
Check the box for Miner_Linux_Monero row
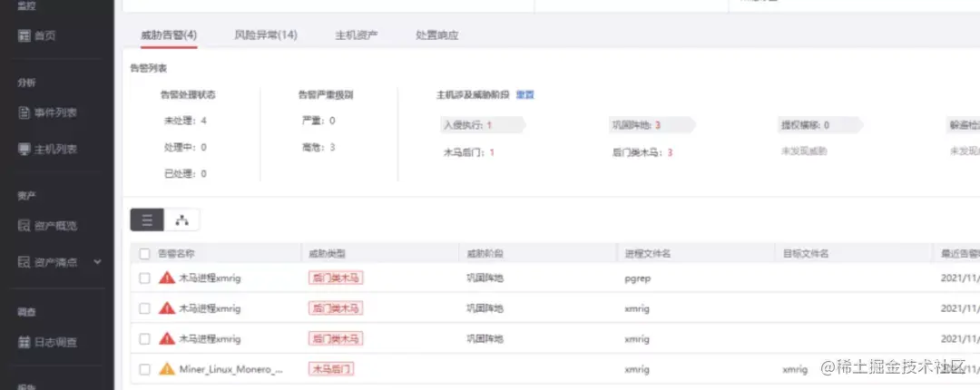[144, 369]
